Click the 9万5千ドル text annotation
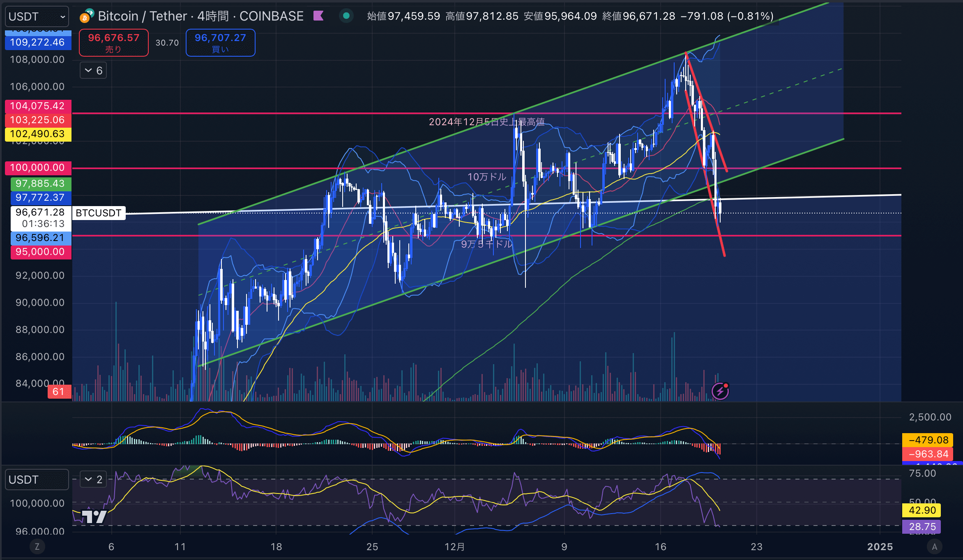963x560 pixels. pyautogui.click(x=487, y=244)
